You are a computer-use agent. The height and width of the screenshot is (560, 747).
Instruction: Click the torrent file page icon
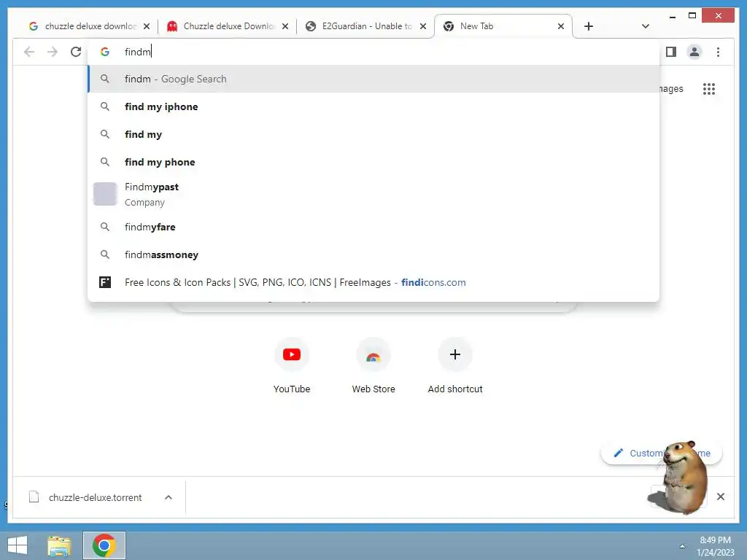(x=34, y=497)
